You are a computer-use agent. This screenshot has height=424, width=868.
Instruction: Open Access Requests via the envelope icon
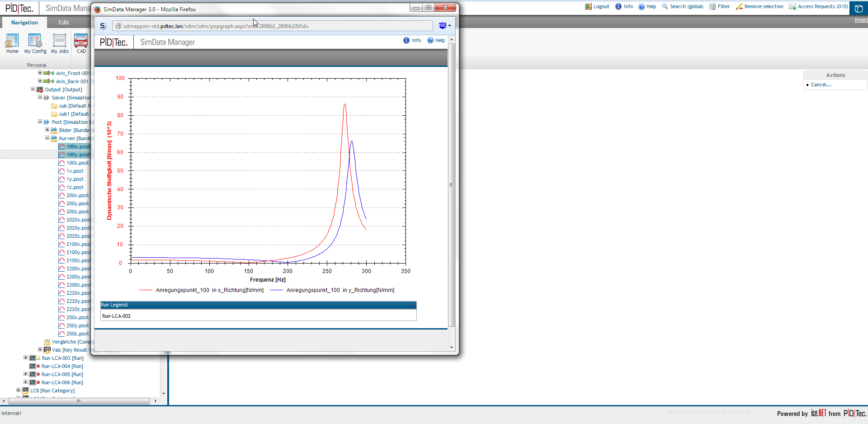tap(793, 6)
